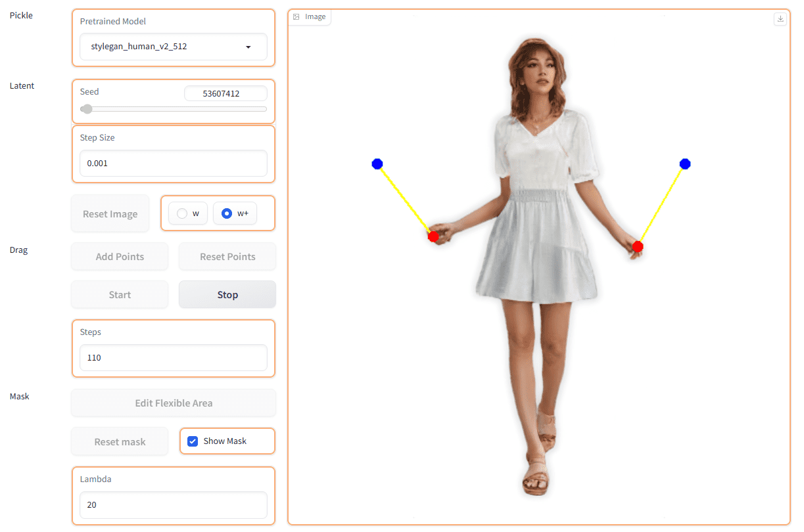
Task: Click the right blue target point
Action: click(685, 164)
